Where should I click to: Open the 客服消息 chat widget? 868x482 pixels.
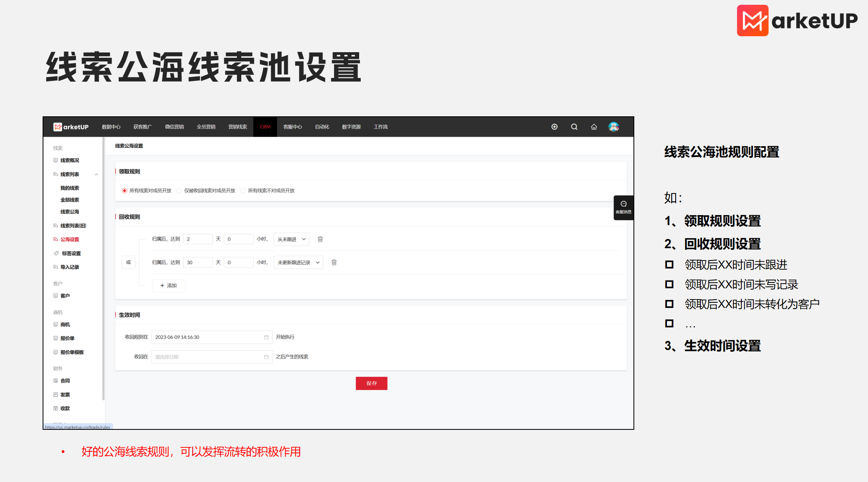[x=624, y=208]
